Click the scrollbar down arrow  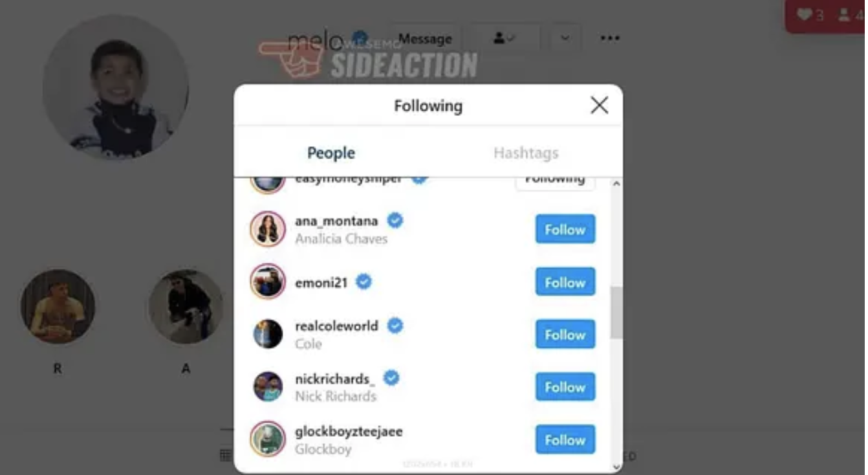[616, 466]
